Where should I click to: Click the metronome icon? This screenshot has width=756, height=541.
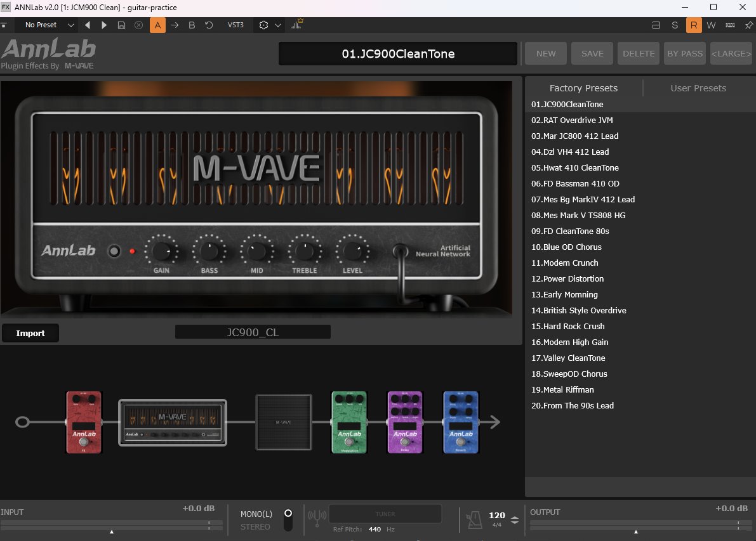pos(474,520)
